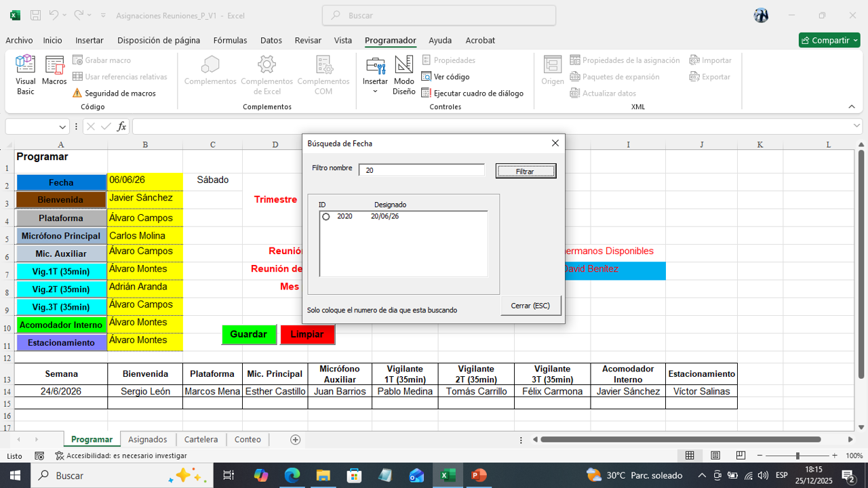This screenshot has height=488, width=868.
Task: Undo the last action
Action: pos(54,15)
